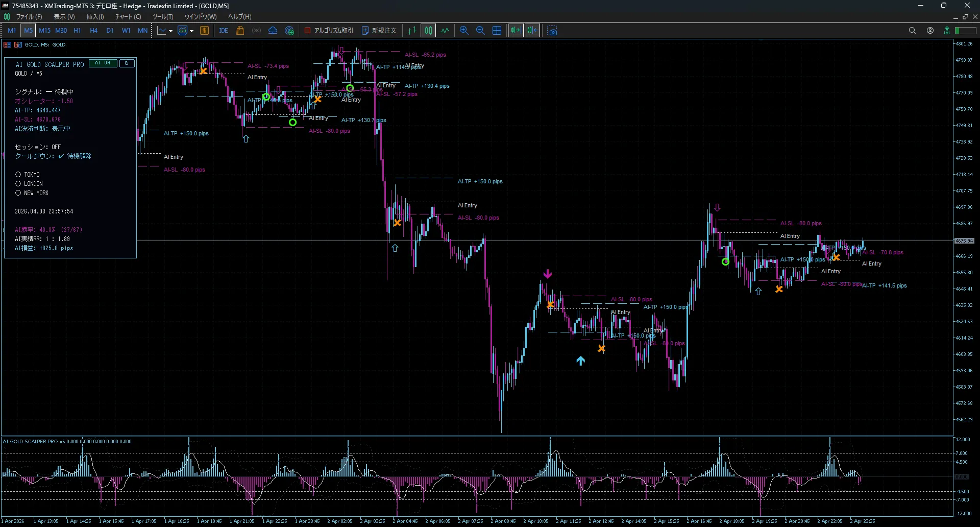Select the M1 timeframe
Image resolution: width=980 pixels, height=527 pixels.
coord(12,31)
